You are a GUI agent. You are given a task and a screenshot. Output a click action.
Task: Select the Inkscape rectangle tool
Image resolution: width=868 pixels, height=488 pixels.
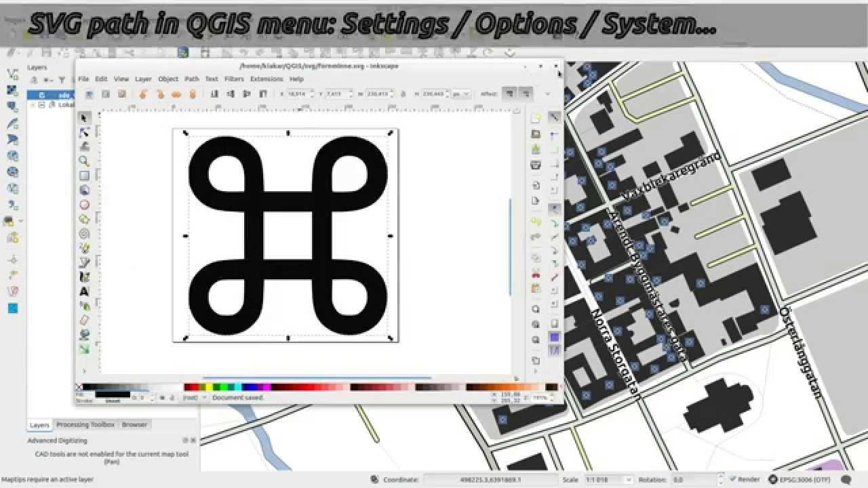84,176
